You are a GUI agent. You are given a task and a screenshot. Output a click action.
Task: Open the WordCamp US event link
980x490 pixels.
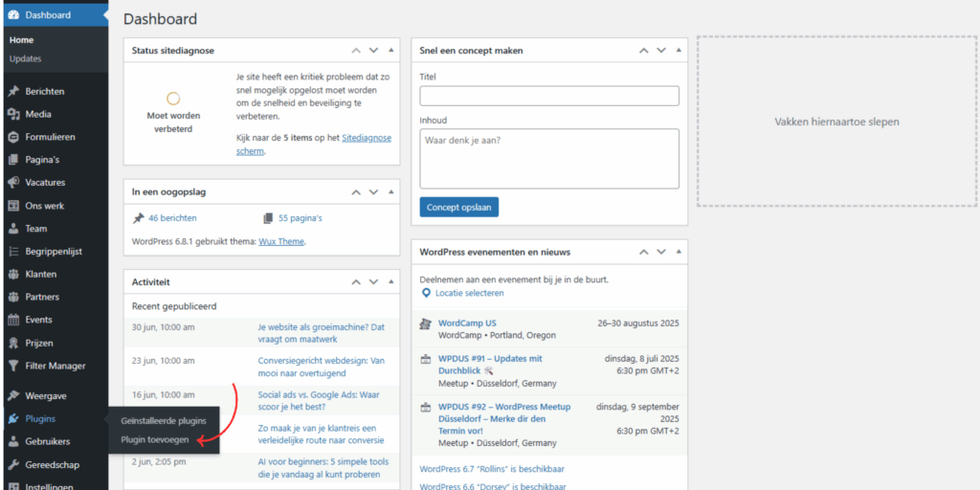(x=467, y=323)
